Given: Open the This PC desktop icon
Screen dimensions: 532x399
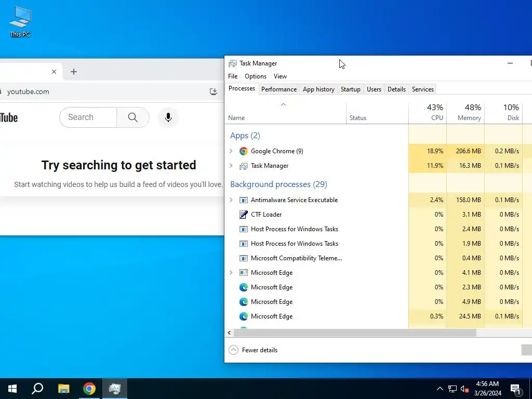Looking at the screenshot, I should (x=20, y=21).
